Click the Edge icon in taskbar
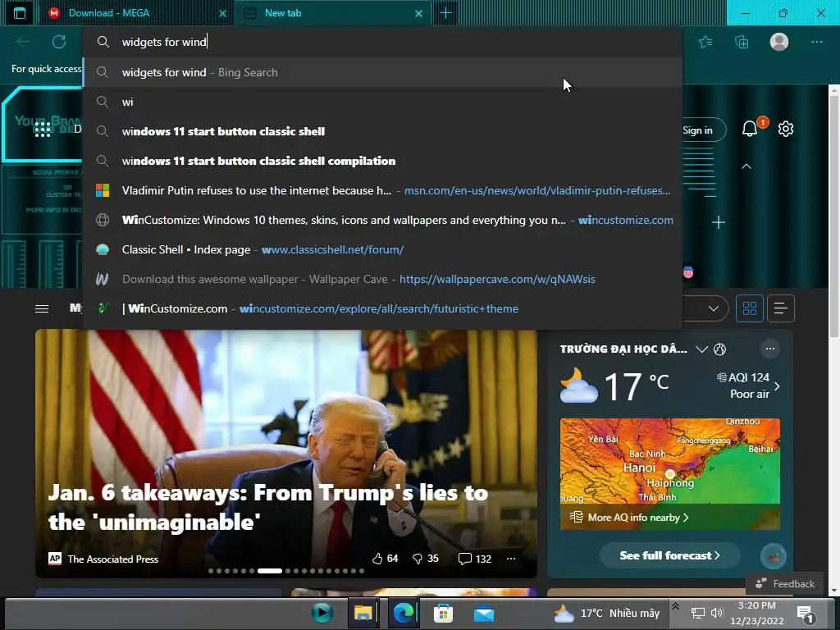This screenshot has height=630, width=840. coord(404,613)
